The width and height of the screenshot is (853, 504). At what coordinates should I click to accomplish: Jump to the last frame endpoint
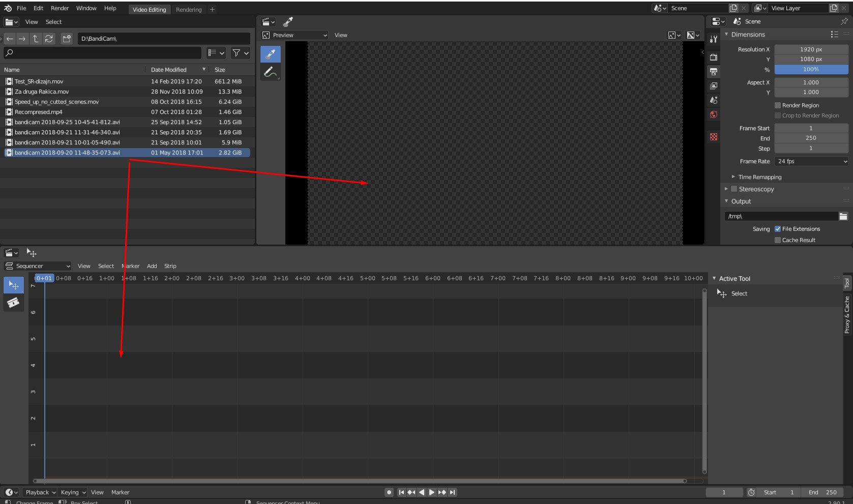click(452, 492)
